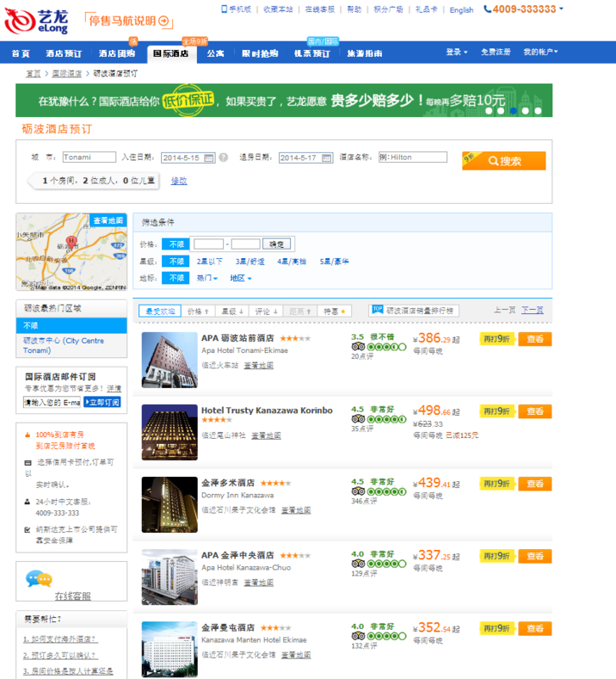Click the maximum price input box

(245, 244)
